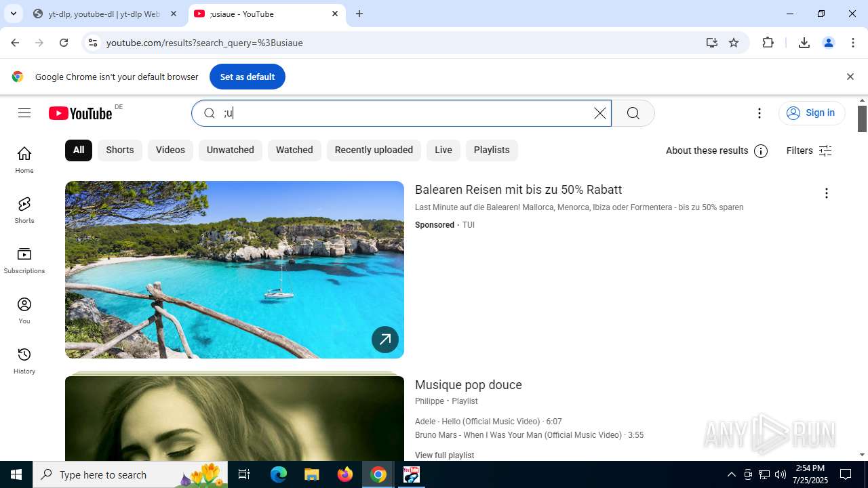This screenshot has width=868, height=488.
Task: Dismiss the default browser infobar
Action: tap(850, 77)
